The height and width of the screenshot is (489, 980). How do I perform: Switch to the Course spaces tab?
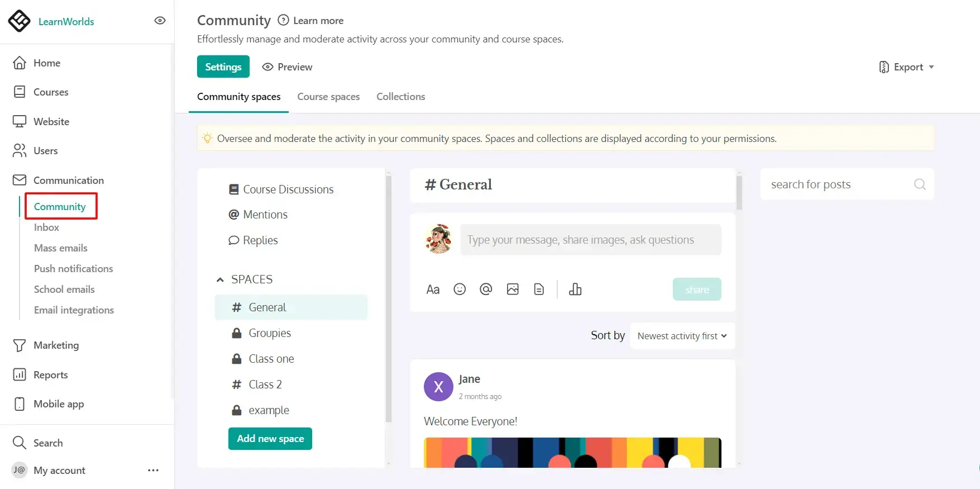pyautogui.click(x=328, y=97)
